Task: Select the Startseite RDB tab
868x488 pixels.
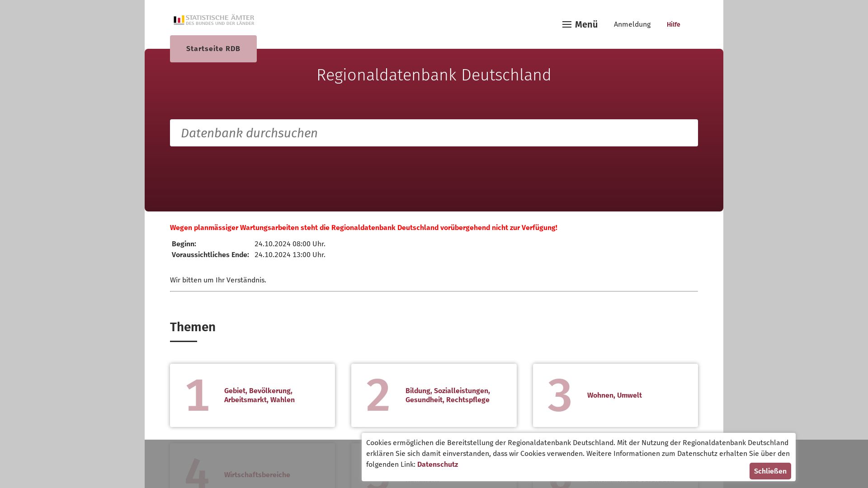Action: click(213, 49)
